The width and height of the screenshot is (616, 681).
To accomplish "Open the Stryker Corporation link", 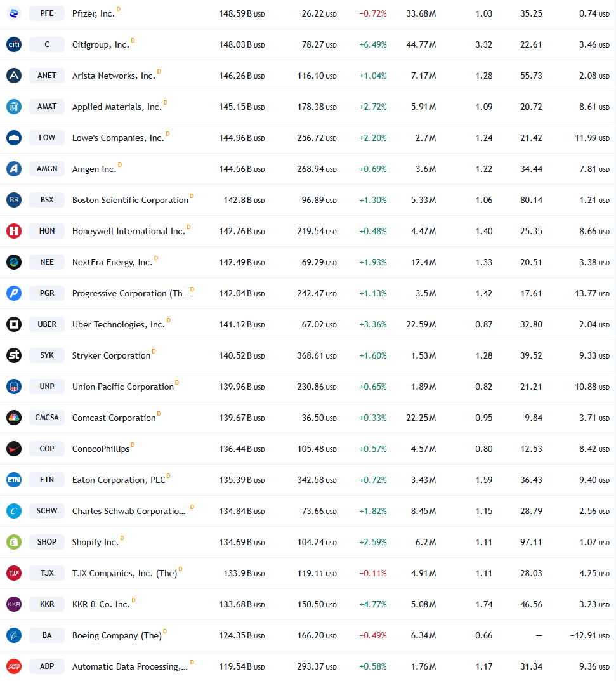I will click(x=111, y=355).
